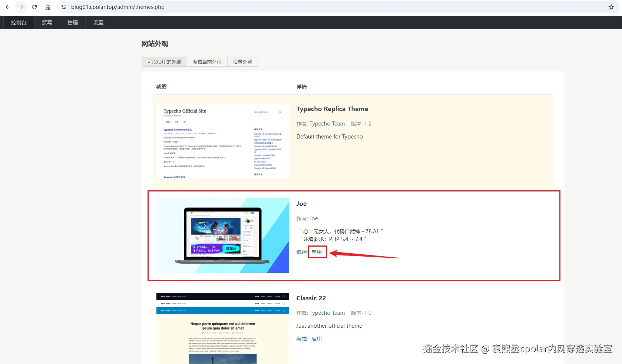The height and width of the screenshot is (364, 622).
Task: Open the Joe author link
Action: (x=314, y=218)
